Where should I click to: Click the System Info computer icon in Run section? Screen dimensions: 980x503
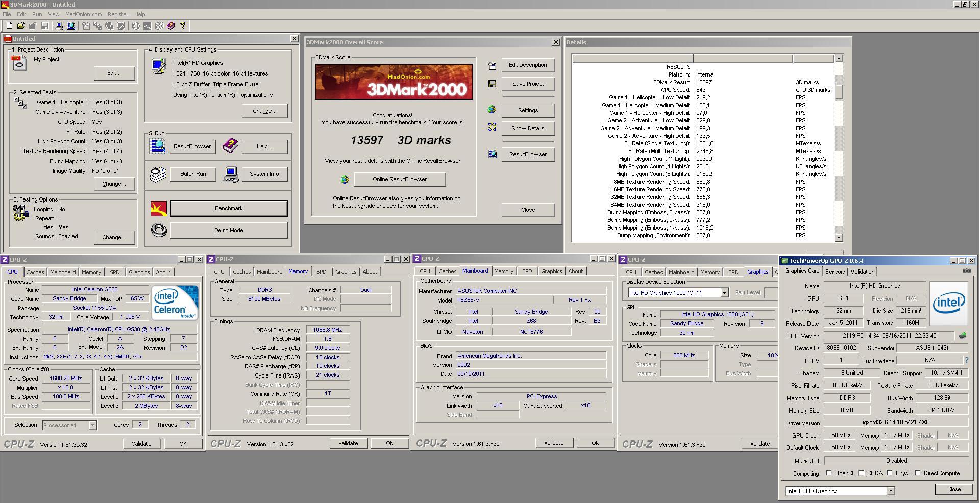pyautogui.click(x=231, y=174)
